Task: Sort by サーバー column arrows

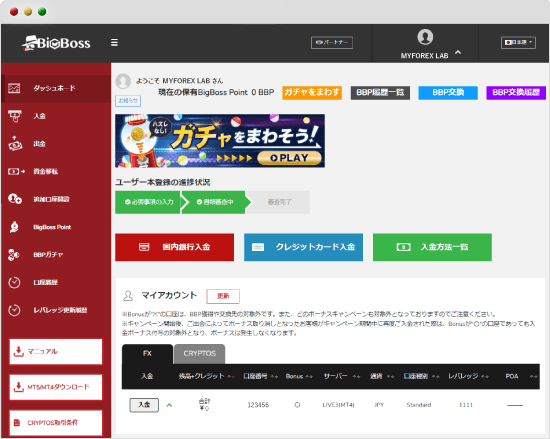Action: [x=356, y=376]
